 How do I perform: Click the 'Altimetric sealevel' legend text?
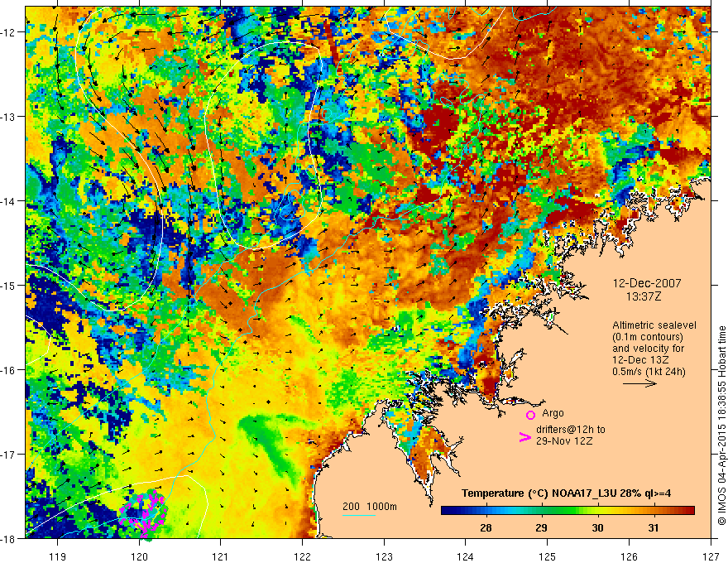click(x=654, y=325)
